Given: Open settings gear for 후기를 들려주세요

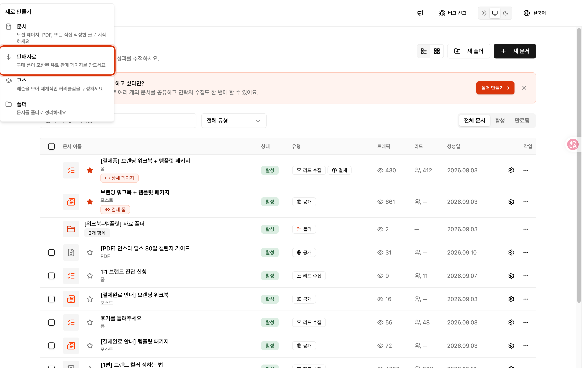Looking at the screenshot, I should point(511,322).
